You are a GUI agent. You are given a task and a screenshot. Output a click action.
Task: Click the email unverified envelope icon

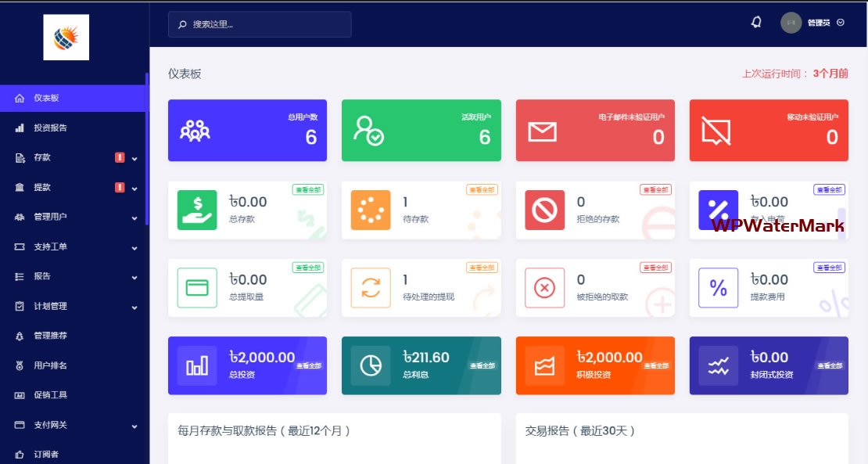(x=542, y=131)
